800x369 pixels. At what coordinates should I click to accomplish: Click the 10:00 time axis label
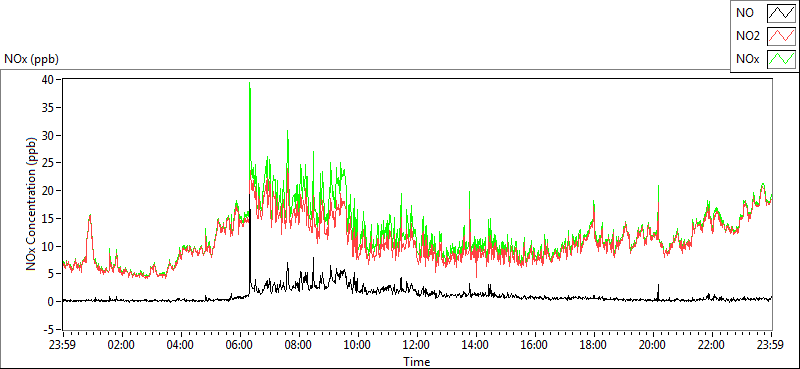[358, 344]
